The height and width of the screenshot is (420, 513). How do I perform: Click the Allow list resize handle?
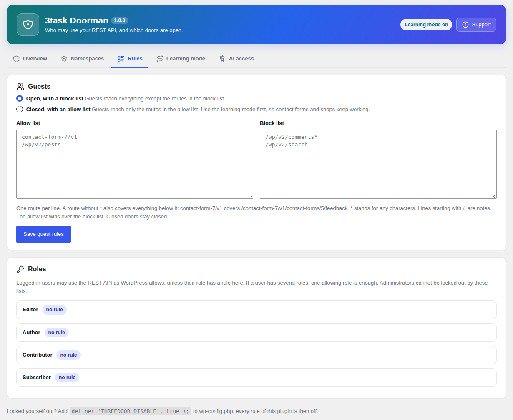coord(250,196)
